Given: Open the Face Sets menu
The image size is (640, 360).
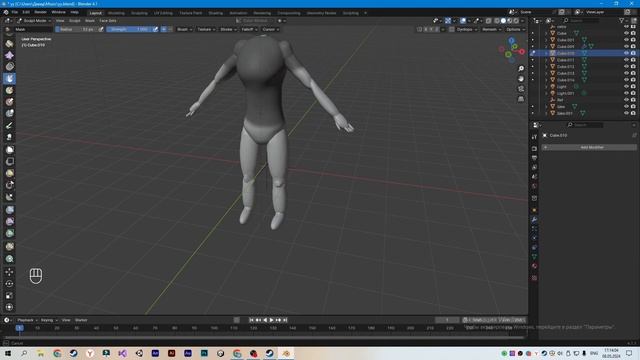Looking at the screenshot, I should (108, 20).
